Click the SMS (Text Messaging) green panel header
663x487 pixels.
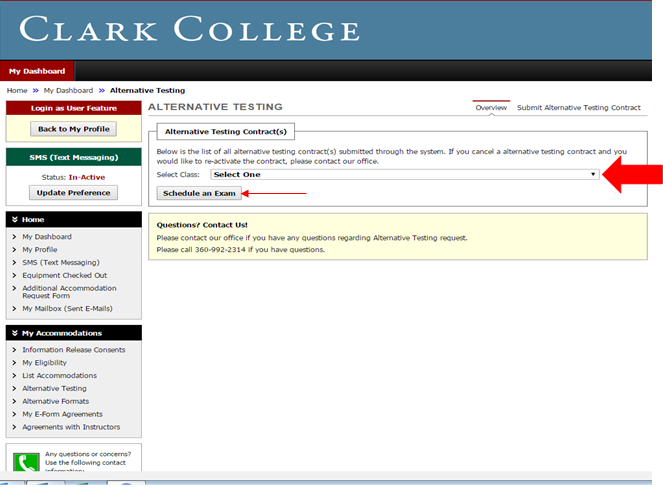click(74, 157)
